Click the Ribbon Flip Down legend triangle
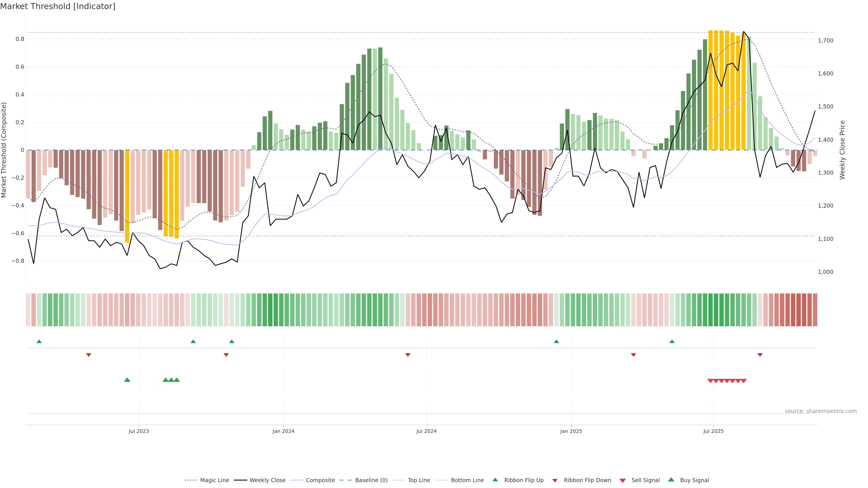 [x=555, y=481]
